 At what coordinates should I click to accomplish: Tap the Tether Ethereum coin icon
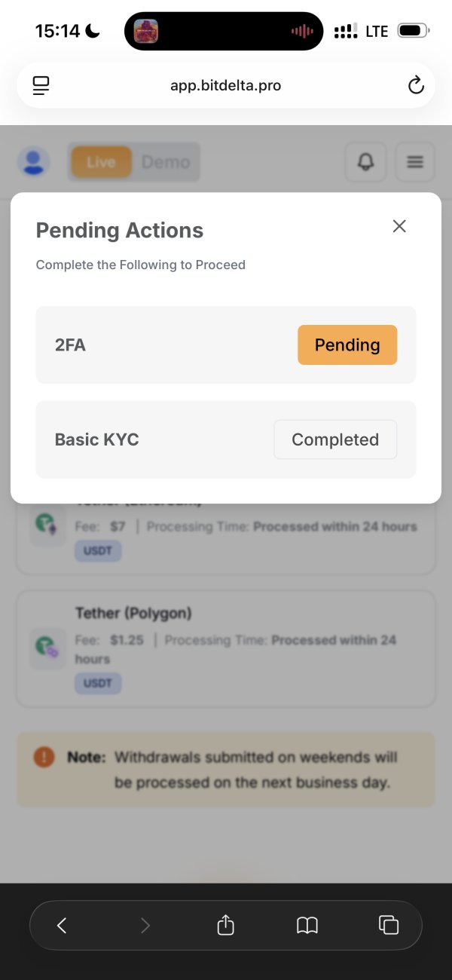pos(47,523)
